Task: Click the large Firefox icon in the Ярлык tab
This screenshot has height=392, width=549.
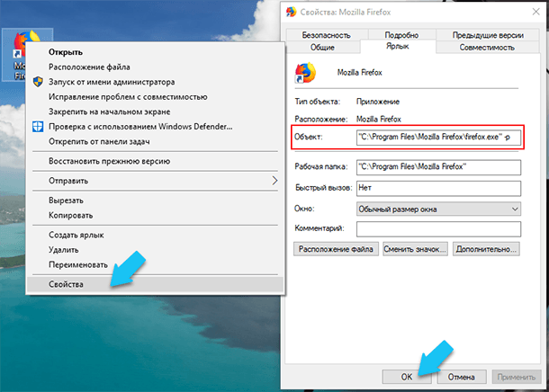Action: pyautogui.click(x=305, y=73)
